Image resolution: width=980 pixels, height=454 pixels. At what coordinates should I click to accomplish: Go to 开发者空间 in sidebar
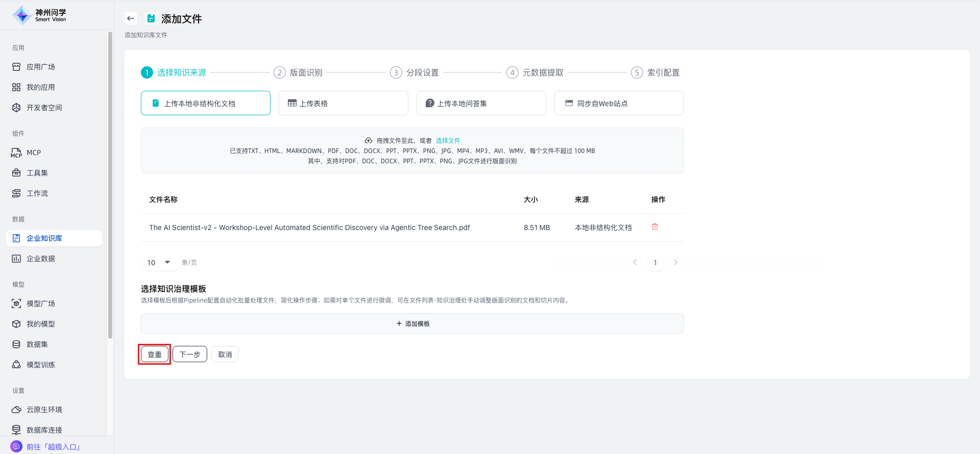pyautogui.click(x=44, y=108)
